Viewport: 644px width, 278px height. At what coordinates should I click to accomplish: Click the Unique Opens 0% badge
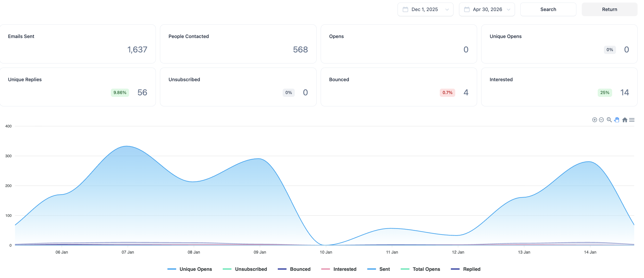[x=610, y=50]
